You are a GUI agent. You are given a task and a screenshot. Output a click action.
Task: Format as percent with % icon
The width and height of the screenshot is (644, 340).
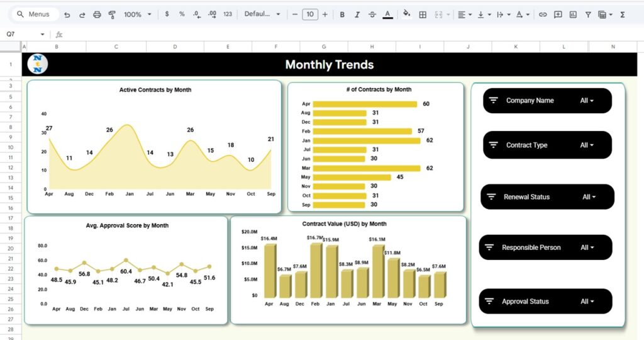[182, 14]
